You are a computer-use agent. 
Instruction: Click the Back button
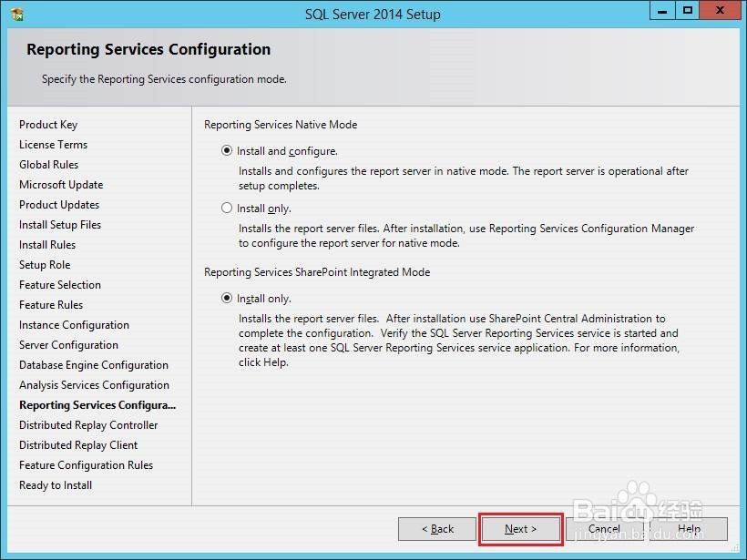coord(437,529)
